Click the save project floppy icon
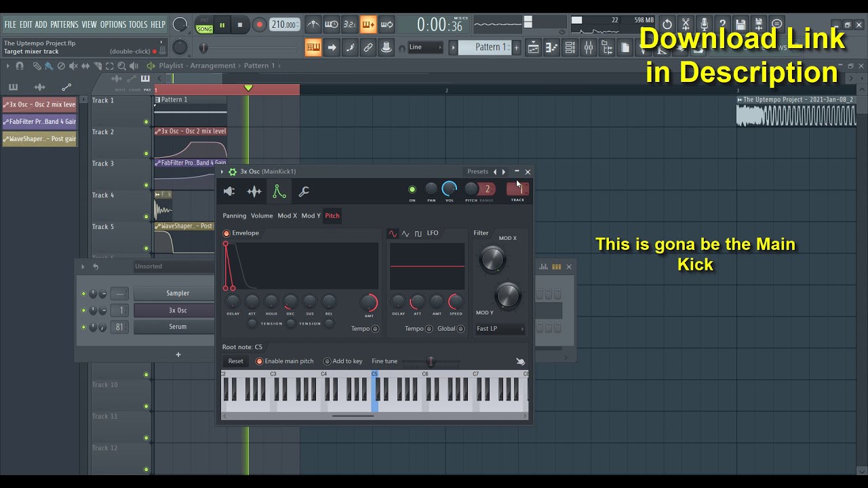 pos(741,24)
